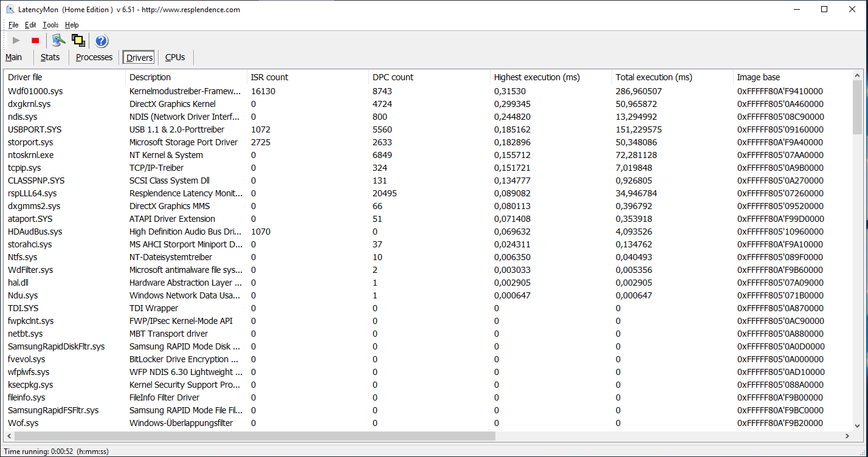Select the Wdf01000.sys driver row
The image size is (868, 457).
coord(428,91)
